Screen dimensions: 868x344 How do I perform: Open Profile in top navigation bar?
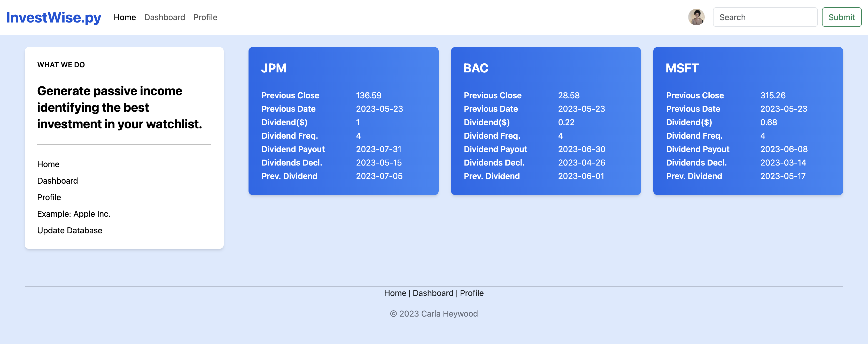click(205, 17)
